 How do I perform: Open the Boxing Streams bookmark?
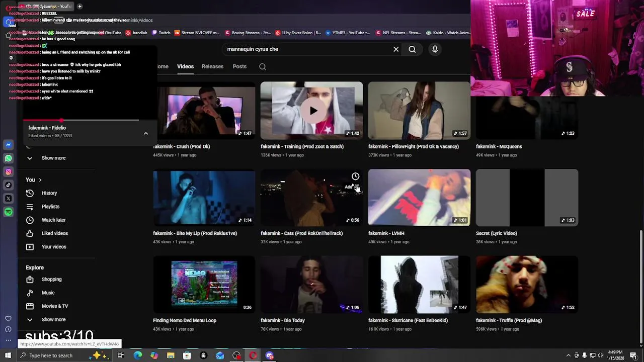(x=248, y=33)
